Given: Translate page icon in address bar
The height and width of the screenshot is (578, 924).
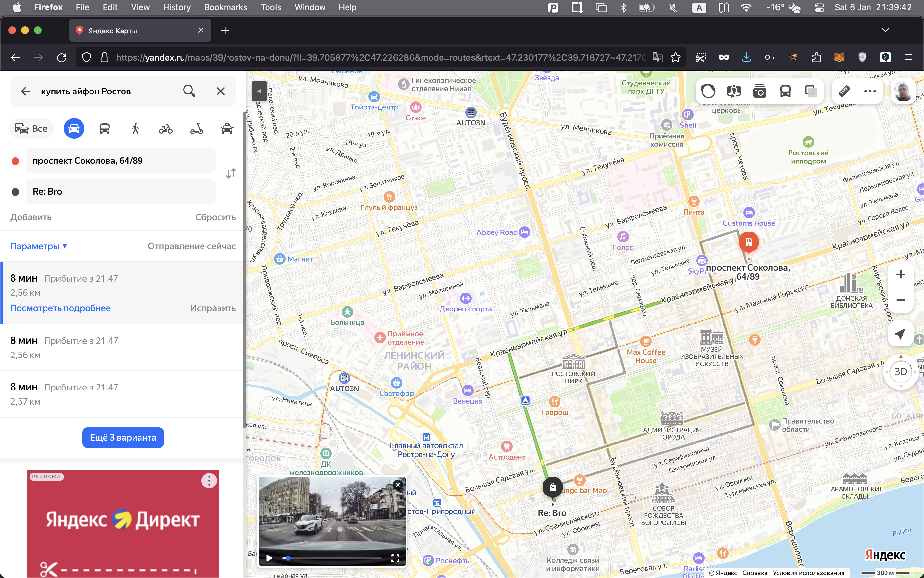Looking at the screenshot, I should [657, 57].
